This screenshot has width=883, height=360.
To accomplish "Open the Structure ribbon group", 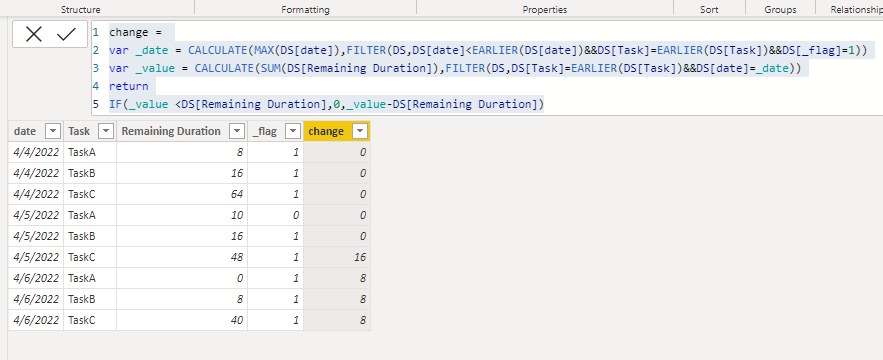I will [81, 10].
